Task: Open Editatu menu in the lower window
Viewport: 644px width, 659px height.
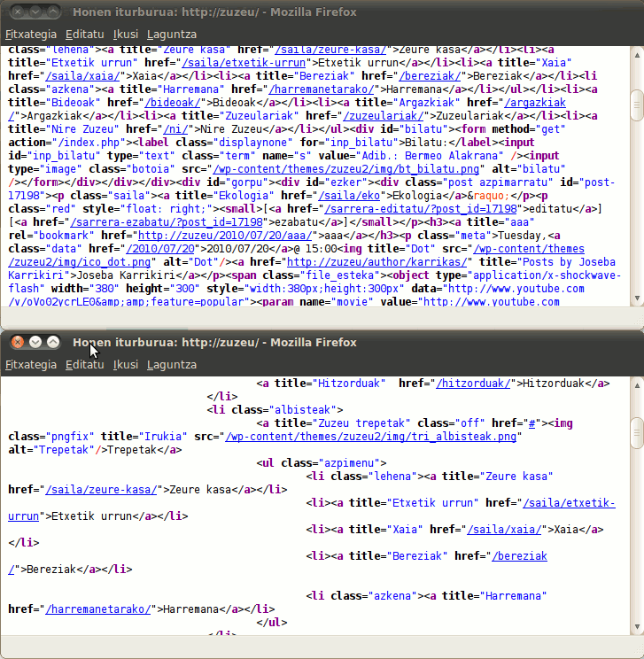Action: tap(84, 364)
